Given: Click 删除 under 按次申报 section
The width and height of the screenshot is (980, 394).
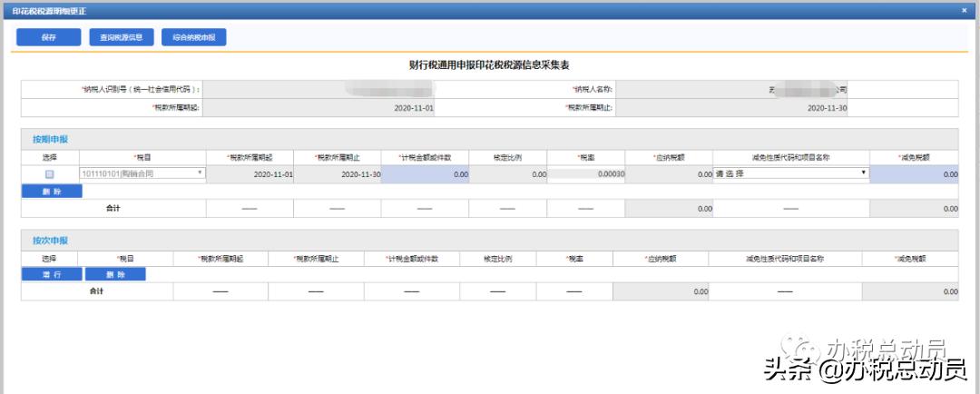Looking at the screenshot, I should click(115, 274).
